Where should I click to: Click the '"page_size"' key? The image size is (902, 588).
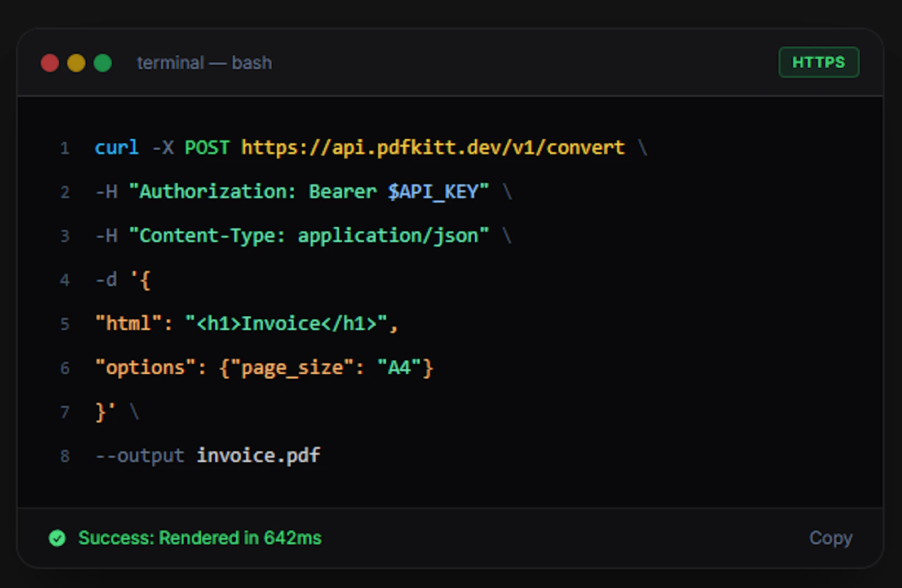[x=292, y=368]
